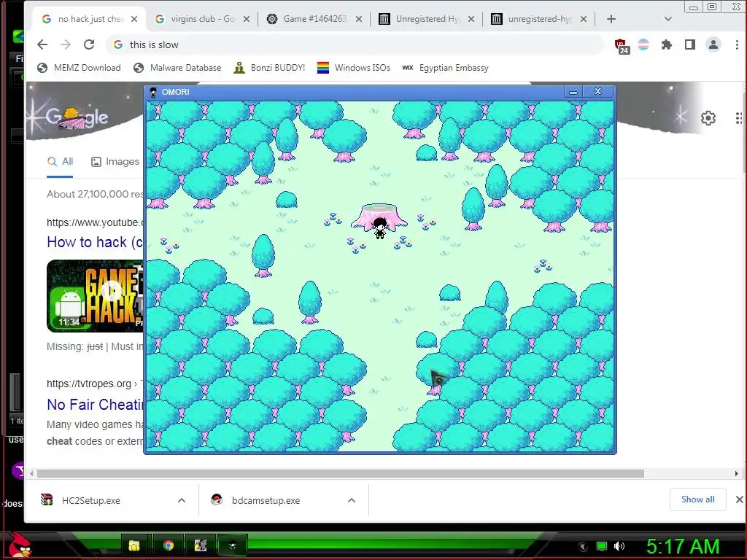The image size is (747, 560).
Task: Expand bdcamsetup.exe download options chevron
Action: click(352, 500)
